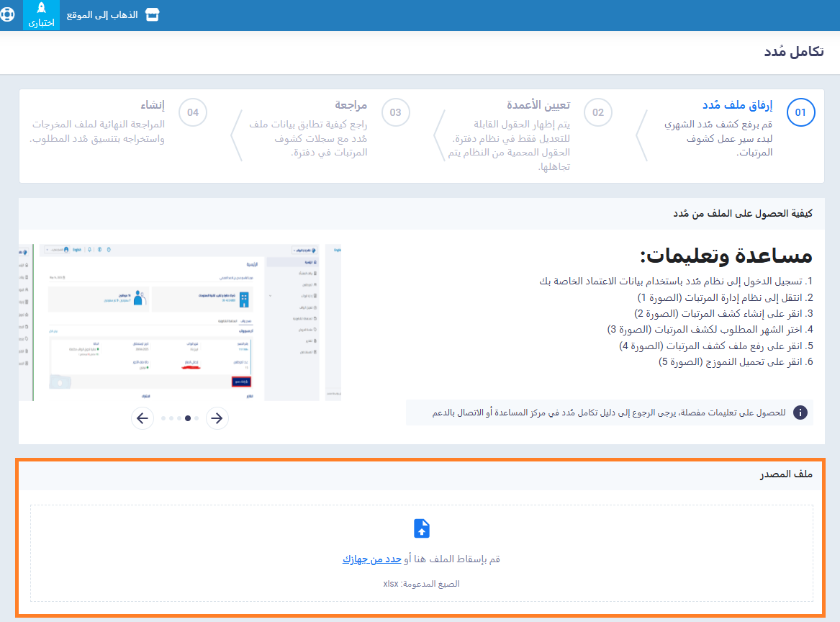Select the step 01 number circle

(800, 112)
